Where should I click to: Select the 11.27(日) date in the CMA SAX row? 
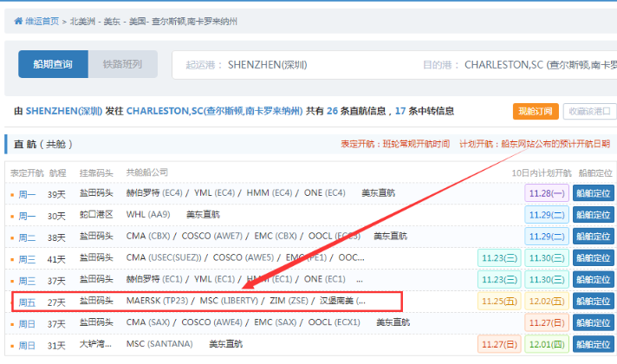pos(547,323)
